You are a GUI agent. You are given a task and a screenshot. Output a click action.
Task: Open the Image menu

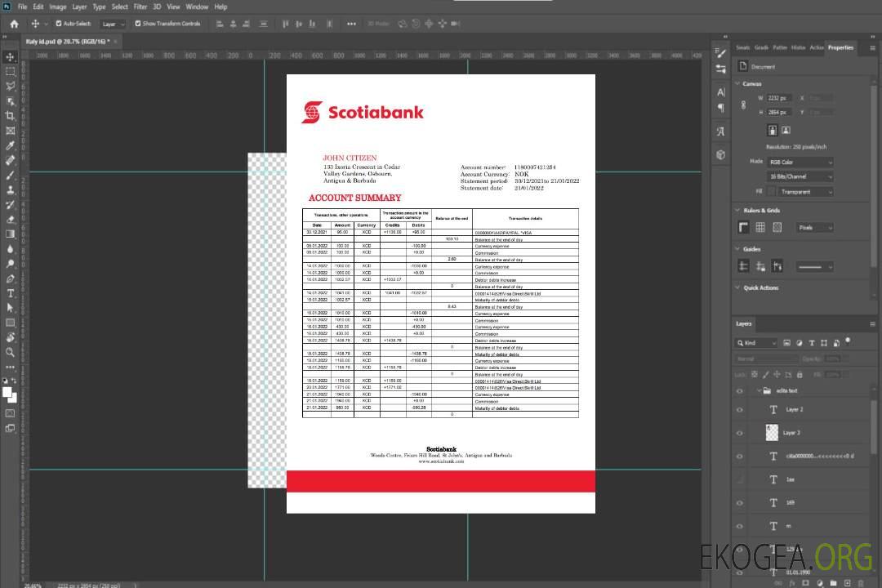tap(58, 7)
